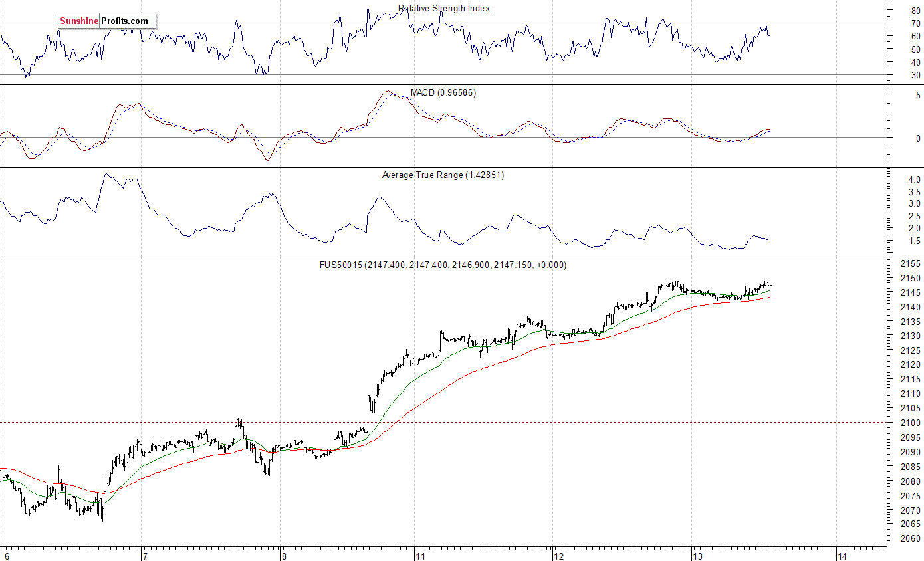
Task: Click the RSI 30 axis label
Action: 916,75
